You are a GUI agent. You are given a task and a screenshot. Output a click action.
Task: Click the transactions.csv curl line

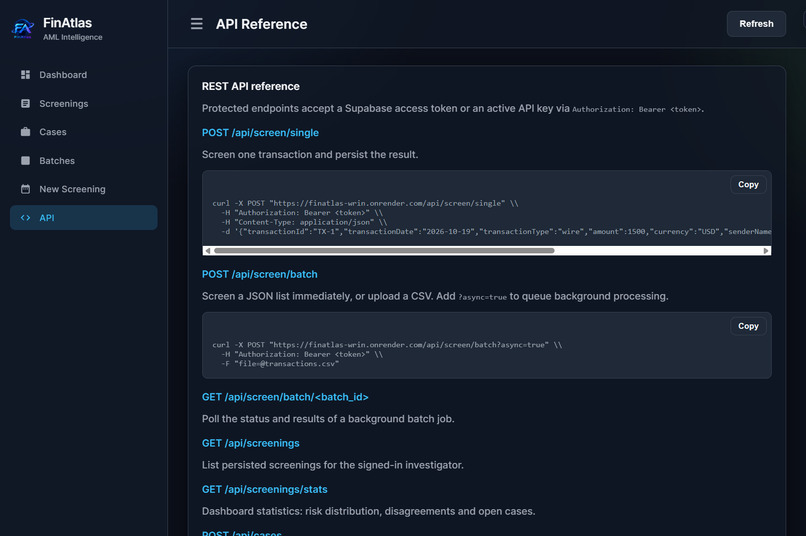click(280, 363)
